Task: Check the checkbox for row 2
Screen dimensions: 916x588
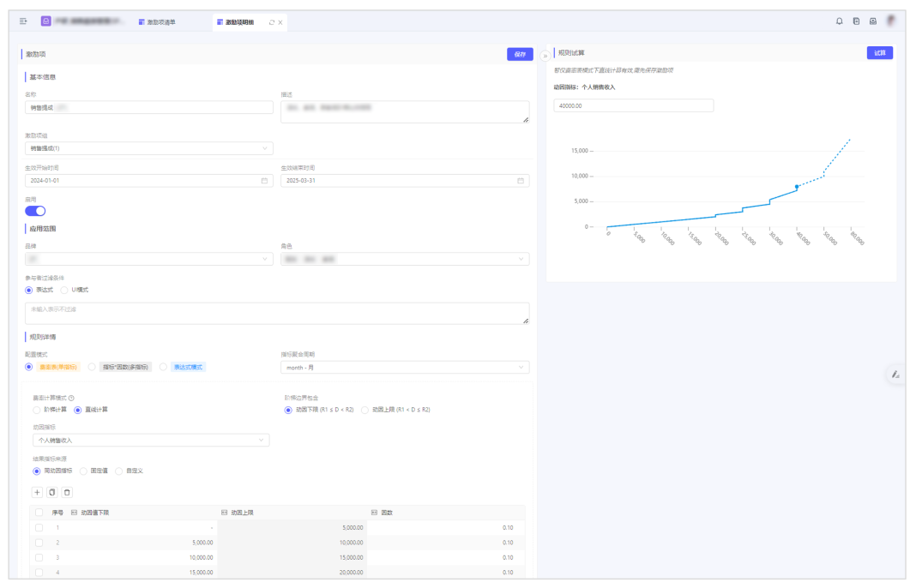Action: pyautogui.click(x=39, y=543)
